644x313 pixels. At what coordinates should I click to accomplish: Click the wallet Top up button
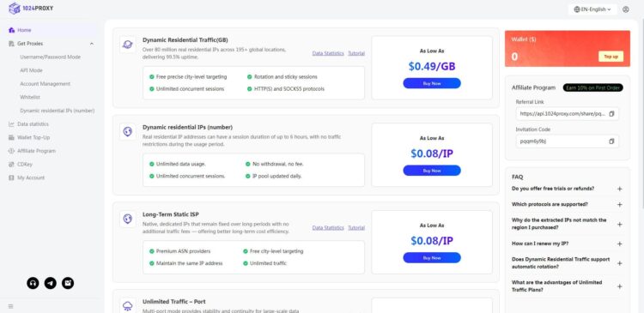[x=611, y=57]
